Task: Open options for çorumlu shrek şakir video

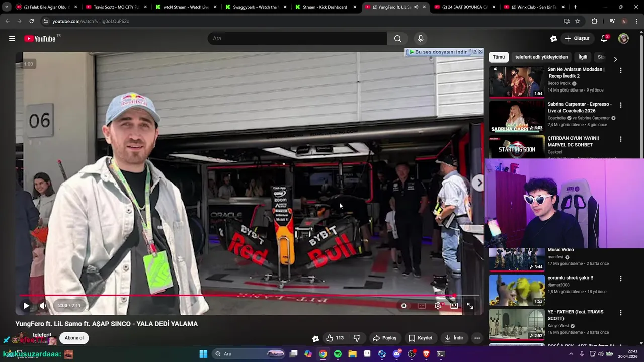Action: point(620,279)
